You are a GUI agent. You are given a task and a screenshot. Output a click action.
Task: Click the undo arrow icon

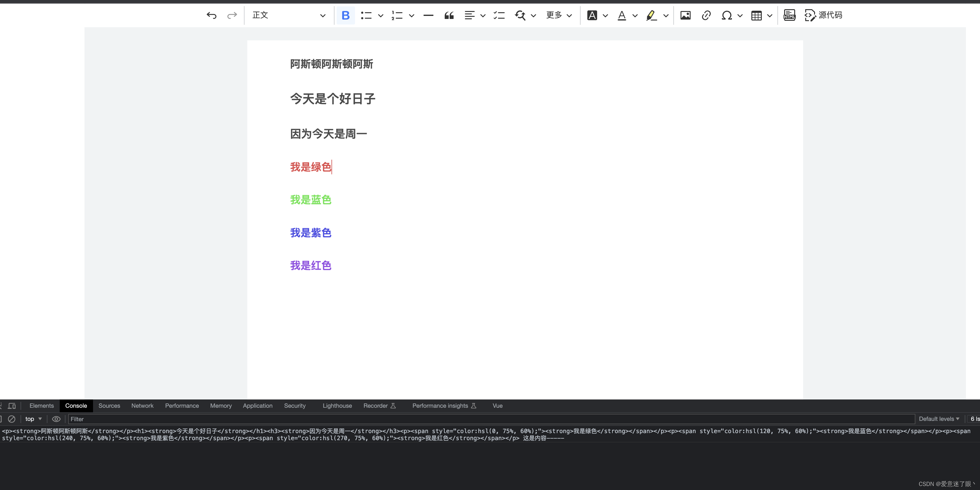211,15
